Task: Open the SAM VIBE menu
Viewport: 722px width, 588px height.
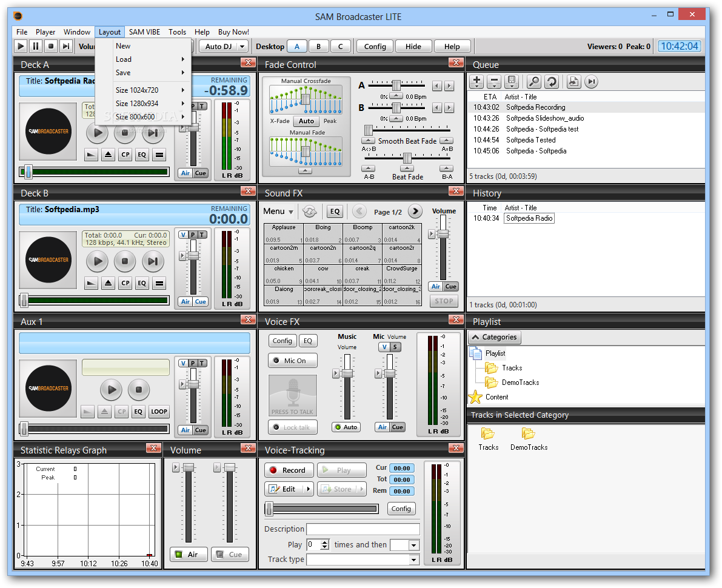Action: (145, 32)
